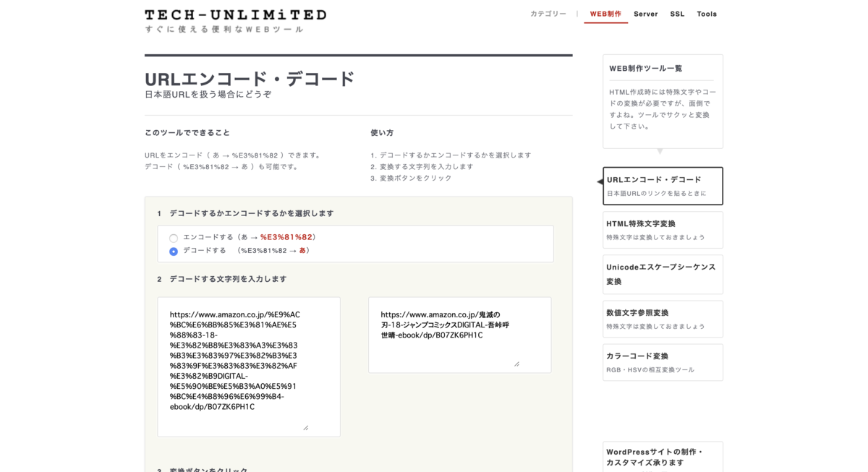Open the Tools navigation item
This screenshot has width=868, height=472.
(706, 14)
